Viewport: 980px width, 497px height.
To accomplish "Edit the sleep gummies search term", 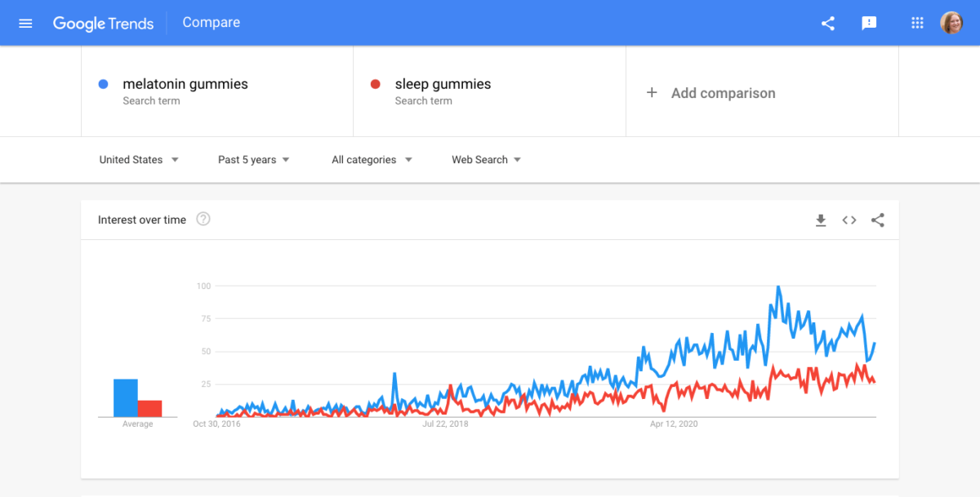I will (443, 84).
